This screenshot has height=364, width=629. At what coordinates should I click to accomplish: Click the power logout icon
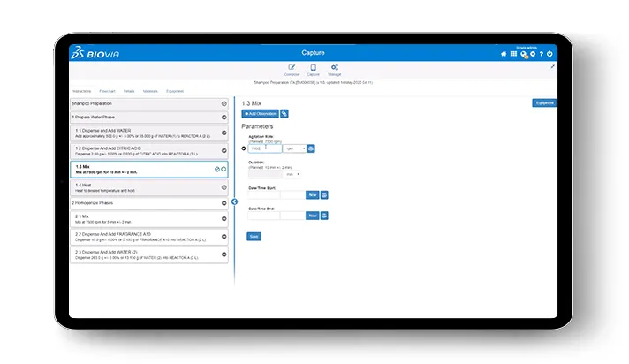click(549, 54)
